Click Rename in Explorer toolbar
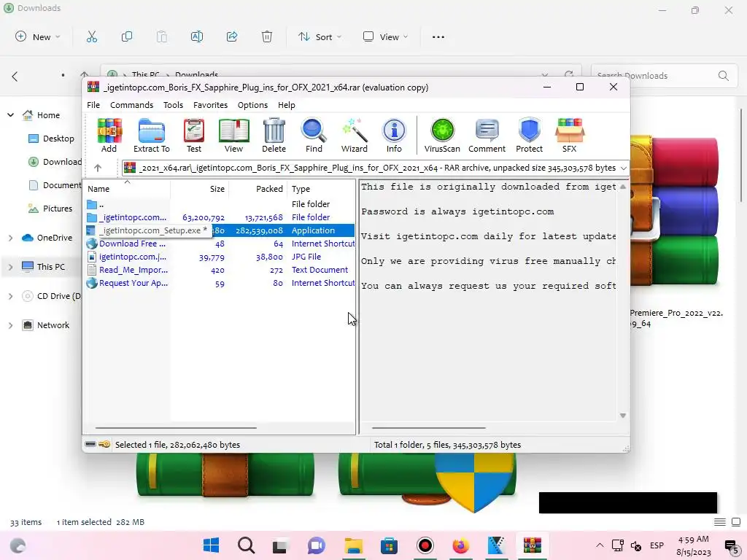 point(197,36)
